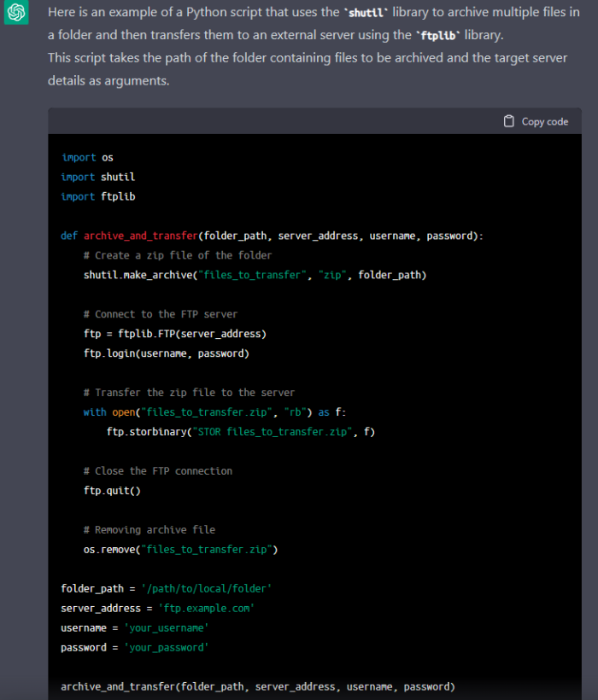
Task: Click the '/path/to/local/folder' string value
Action: click(206, 589)
